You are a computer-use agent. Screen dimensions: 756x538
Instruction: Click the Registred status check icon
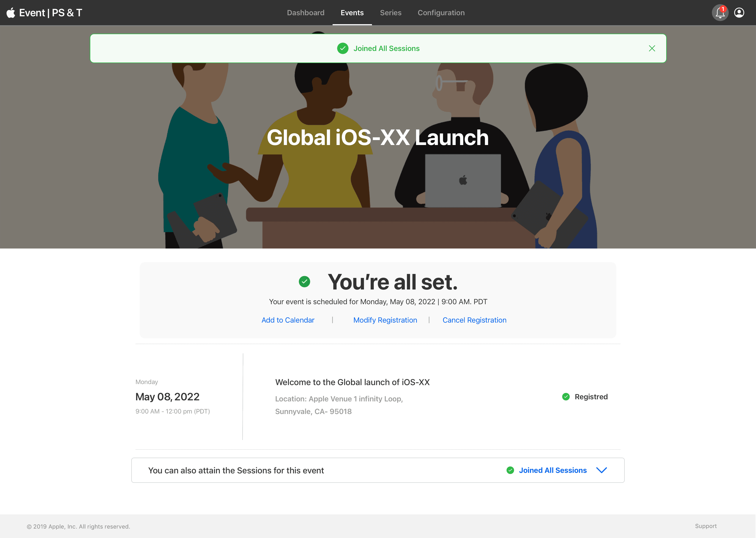coord(566,397)
